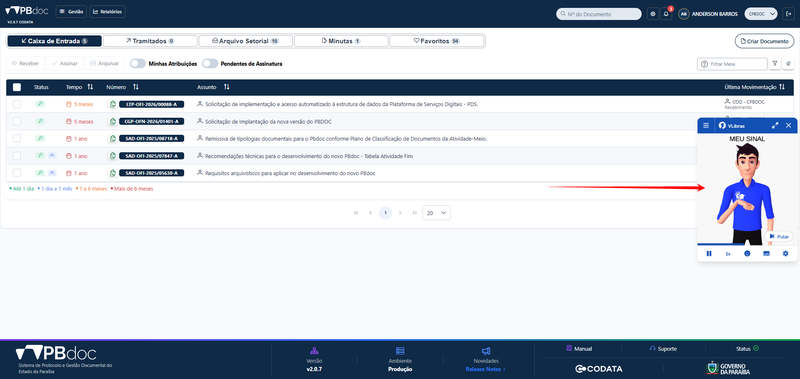Image resolution: width=800 pixels, height=379 pixels.
Task: Click the document icon beside SAD-OFI-2025/05630-A
Action: point(112,173)
